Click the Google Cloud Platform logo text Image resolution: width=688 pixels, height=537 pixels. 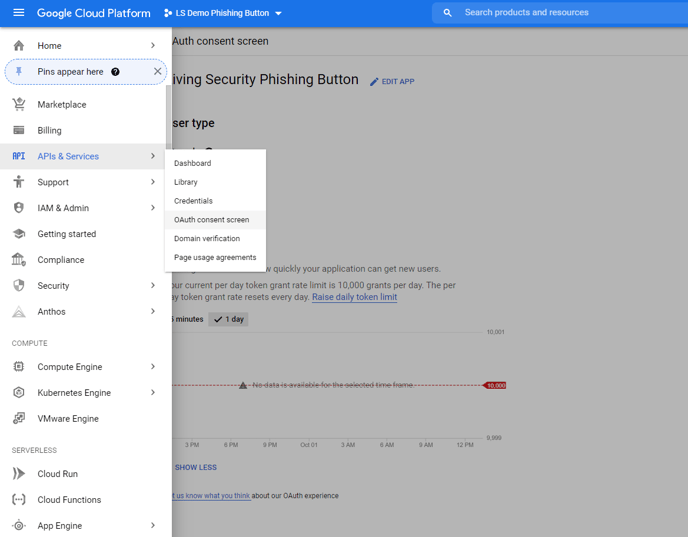click(93, 13)
